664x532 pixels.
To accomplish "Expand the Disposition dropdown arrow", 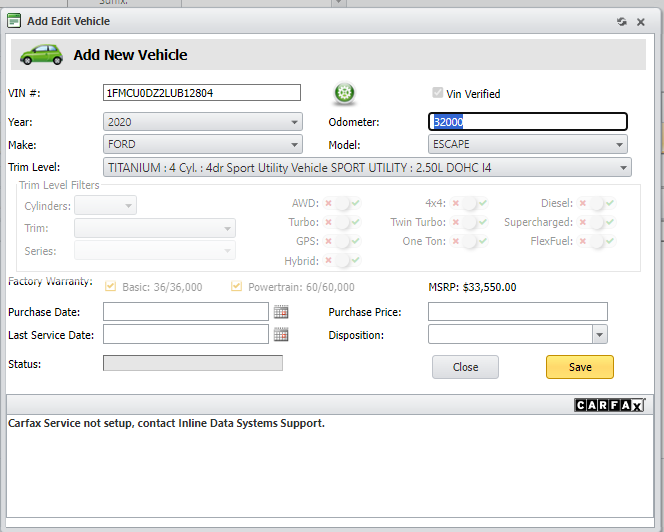I will [x=599, y=335].
